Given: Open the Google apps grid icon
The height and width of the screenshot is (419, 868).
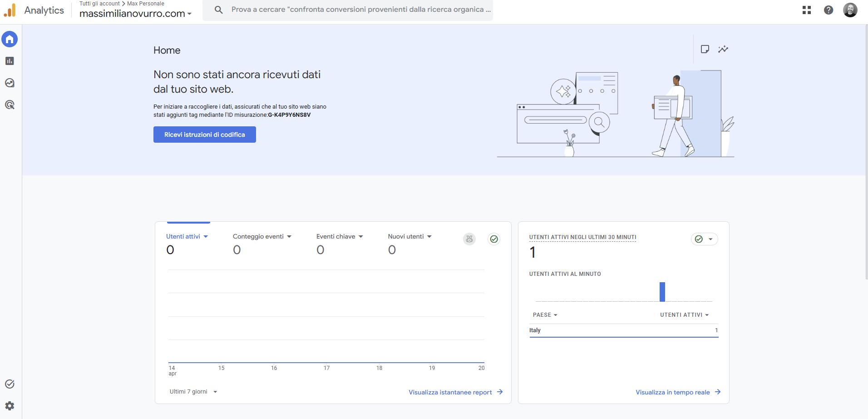Looking at the screenshot, I should tap(807, 10).
